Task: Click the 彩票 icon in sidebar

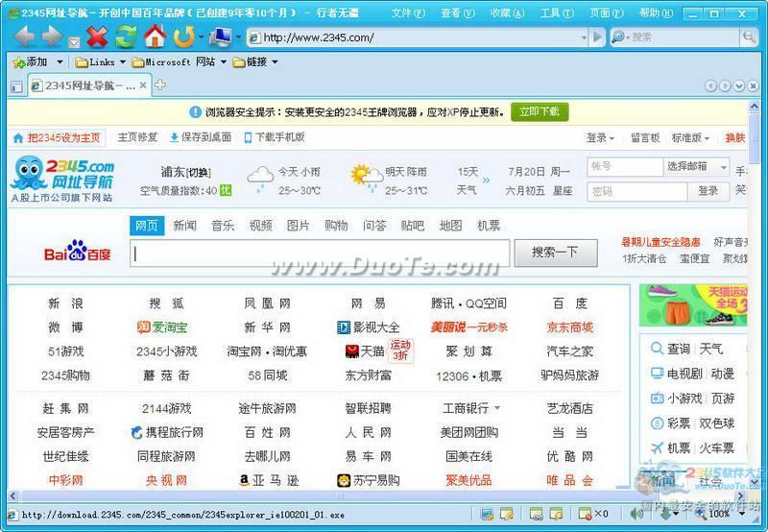Action: click(657, 423)
